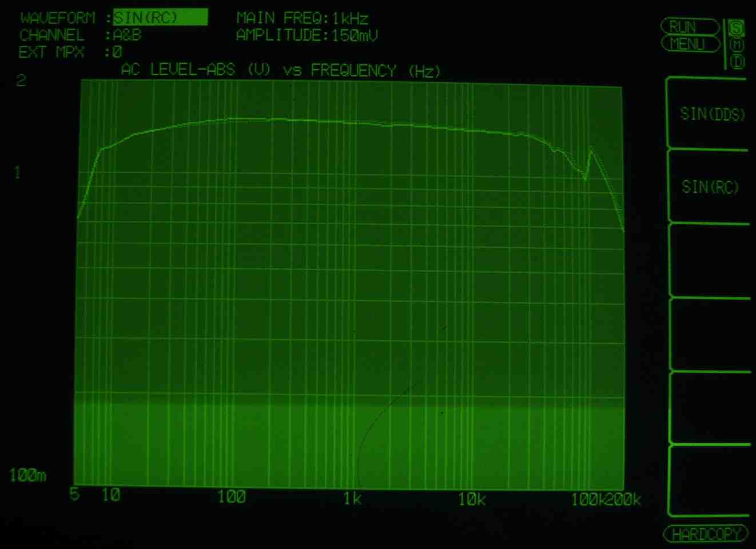Click the 100m label on the level axis
Screen dimensions: 756x549
pyautogui.click(x=27, y=475)
